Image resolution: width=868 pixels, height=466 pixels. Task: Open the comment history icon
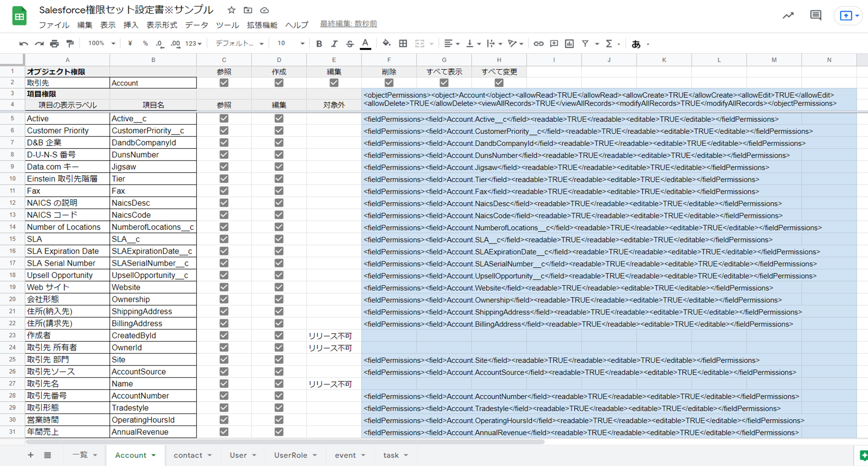[815, 15]
